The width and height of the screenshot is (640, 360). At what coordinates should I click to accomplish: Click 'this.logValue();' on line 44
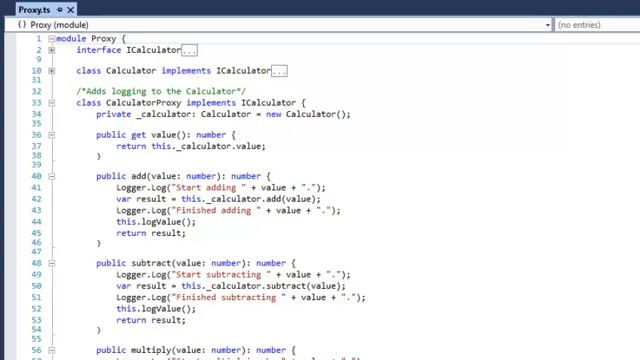point(156,222)
